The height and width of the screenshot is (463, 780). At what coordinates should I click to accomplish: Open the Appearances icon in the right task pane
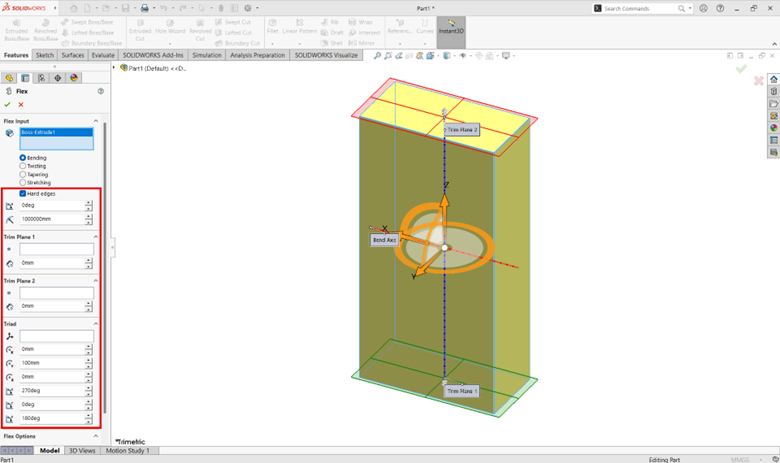[773, 128]
